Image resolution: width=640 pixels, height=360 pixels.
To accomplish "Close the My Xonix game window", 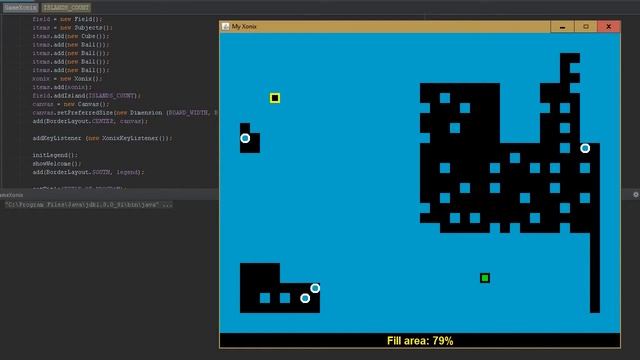I will coord(609,27).
